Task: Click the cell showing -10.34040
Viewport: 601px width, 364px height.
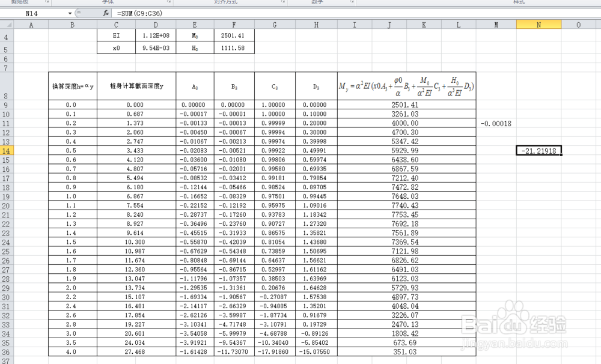Action: pyautogui.click(x=275, y=342)
